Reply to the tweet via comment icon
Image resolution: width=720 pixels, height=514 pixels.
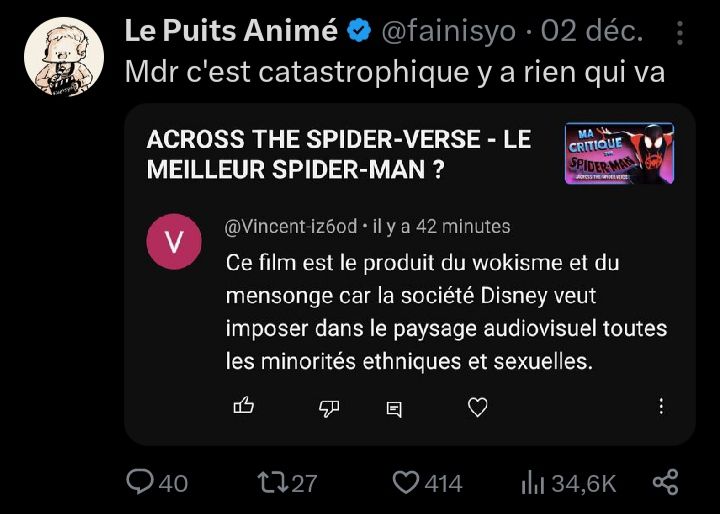(141, 483)
